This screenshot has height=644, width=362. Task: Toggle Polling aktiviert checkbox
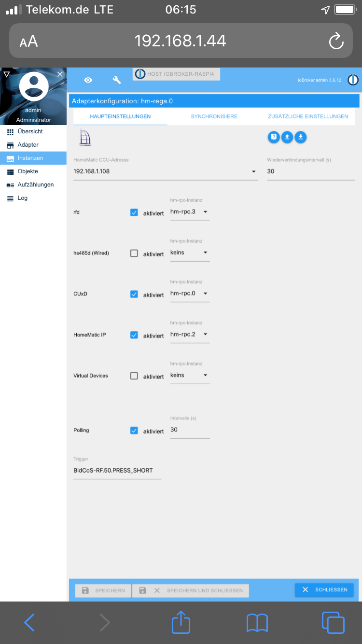click(x=134, y=430)
